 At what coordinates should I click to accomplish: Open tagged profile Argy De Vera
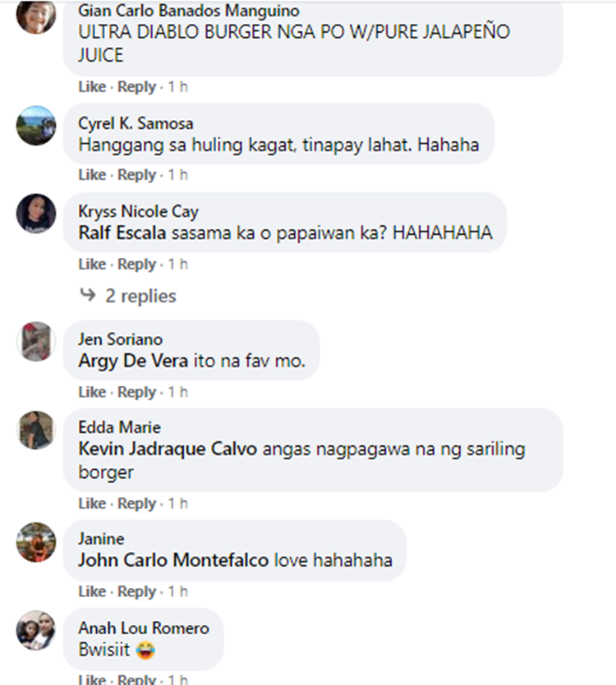(x=133, y=361)
